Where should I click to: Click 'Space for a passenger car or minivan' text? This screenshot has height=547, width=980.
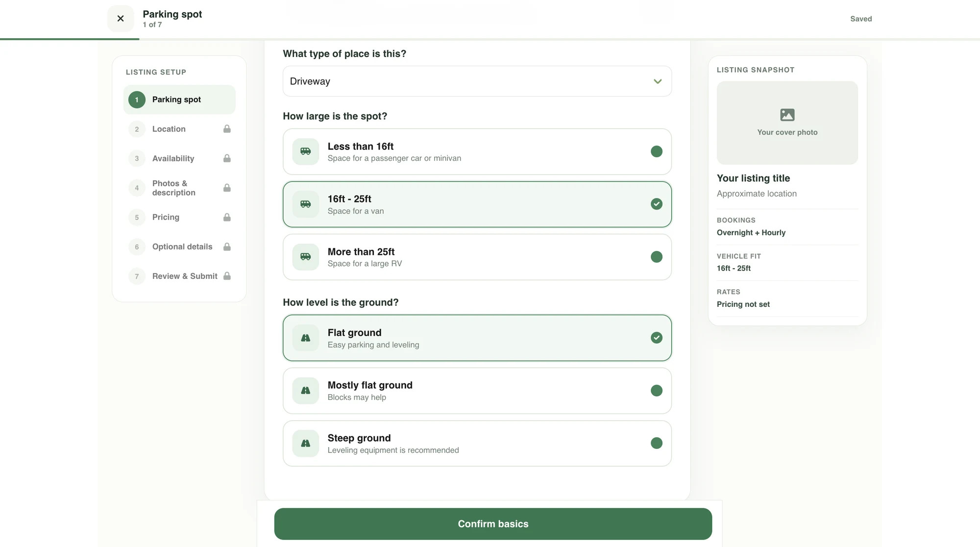click(394, 158)
